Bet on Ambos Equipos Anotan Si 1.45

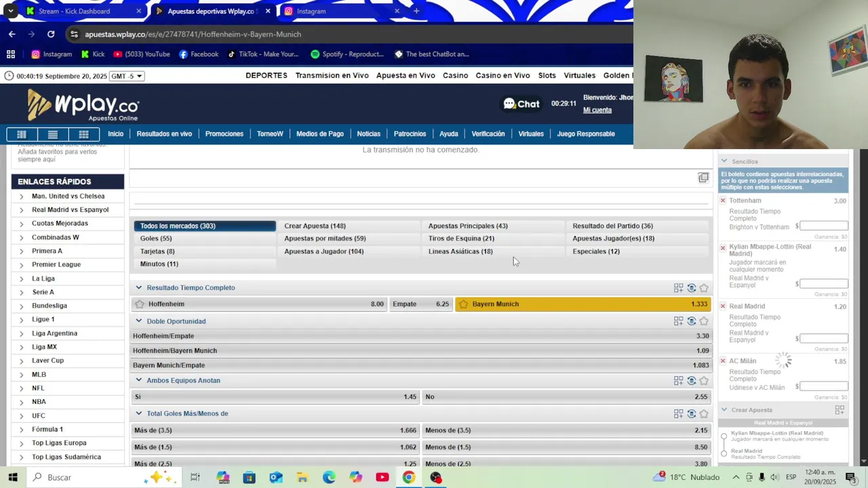(275, 397)
